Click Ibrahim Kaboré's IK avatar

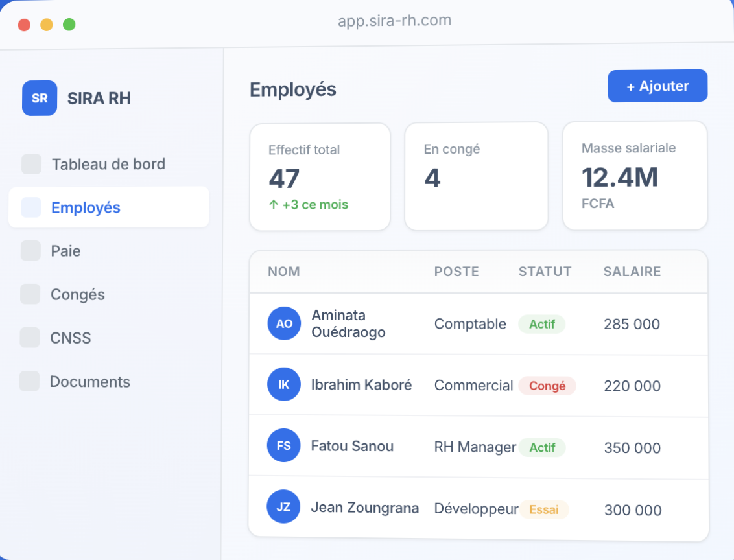tap(284, 384)
